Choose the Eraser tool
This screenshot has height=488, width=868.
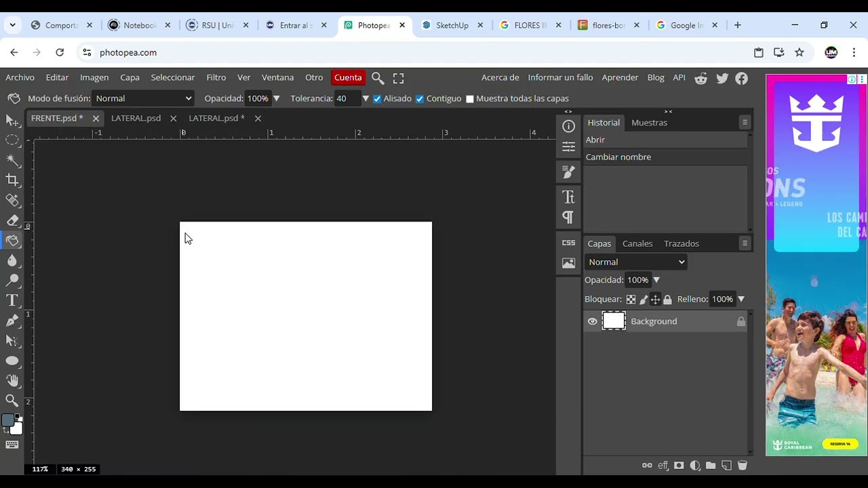[12, 220]
